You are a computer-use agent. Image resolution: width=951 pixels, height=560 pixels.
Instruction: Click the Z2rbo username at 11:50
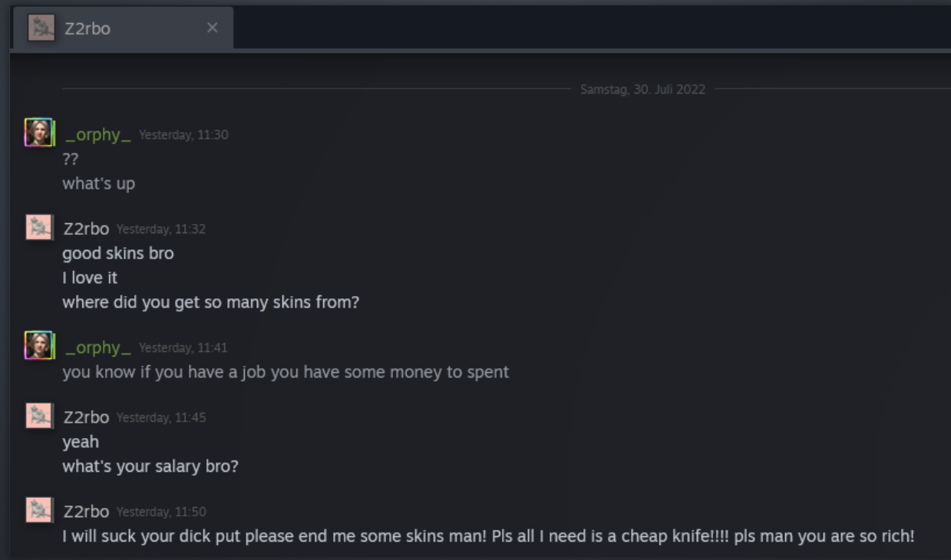[x=86, y=512]
